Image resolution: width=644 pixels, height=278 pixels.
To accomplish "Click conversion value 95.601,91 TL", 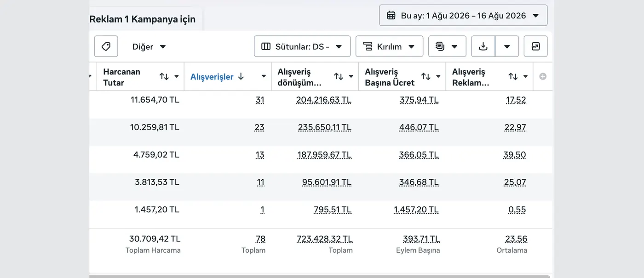I will click(x=327, y=182).
